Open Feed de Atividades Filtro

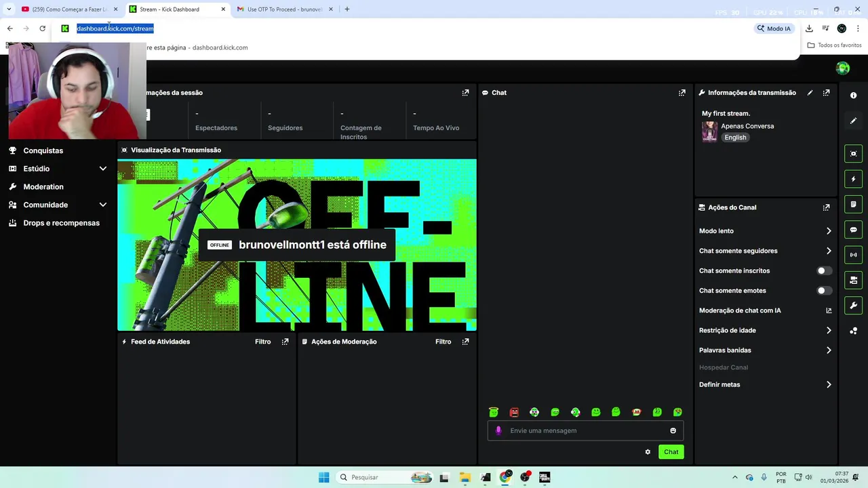[262, 342]
